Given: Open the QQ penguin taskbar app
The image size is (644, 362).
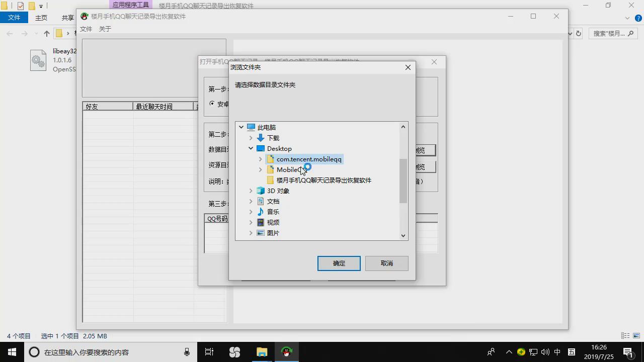Looking at the screenshot, I should point(287,352).
